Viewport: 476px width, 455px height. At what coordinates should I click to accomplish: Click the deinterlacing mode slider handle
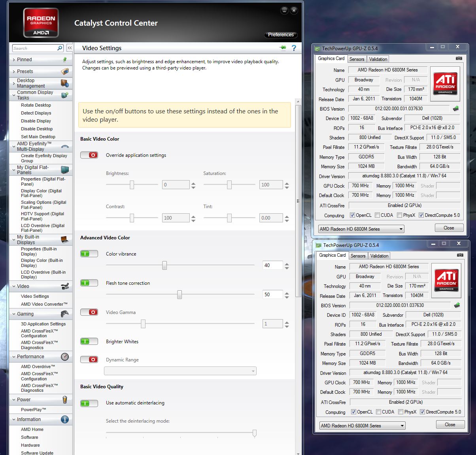coord(255,433)
